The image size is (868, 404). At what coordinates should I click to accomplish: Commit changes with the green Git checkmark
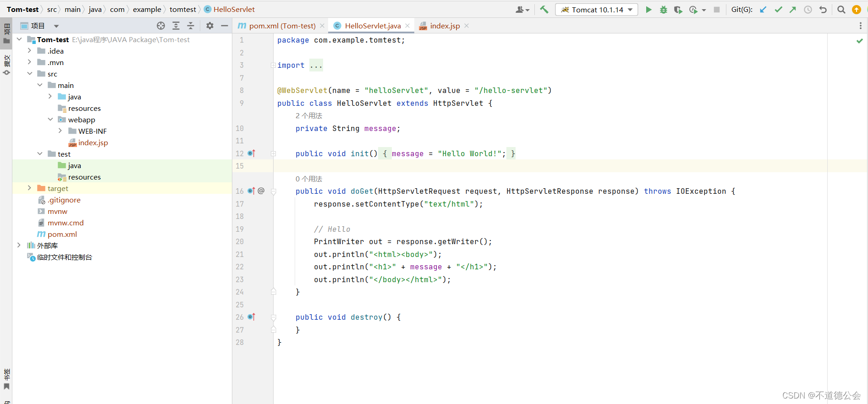pos(778,10)
